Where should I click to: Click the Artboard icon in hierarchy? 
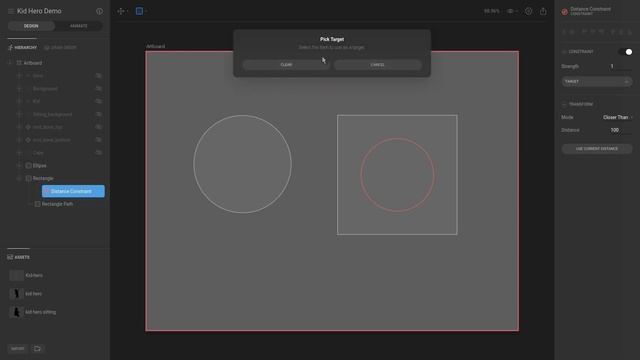pyautogui.click(x=19, y=63)
